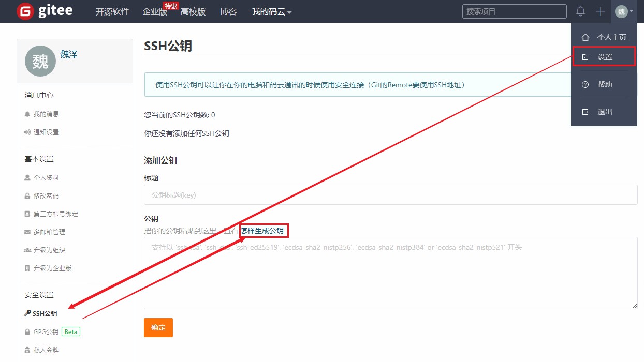Screen dimensions: 644x362
Task: Click the Gitee logo
Action: (45, 11)
